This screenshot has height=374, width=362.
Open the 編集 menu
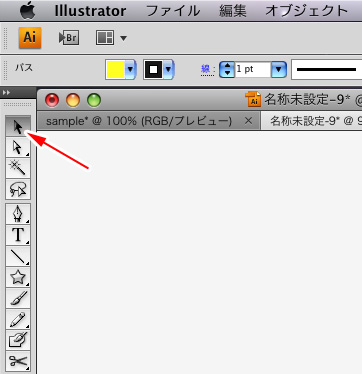233,11
